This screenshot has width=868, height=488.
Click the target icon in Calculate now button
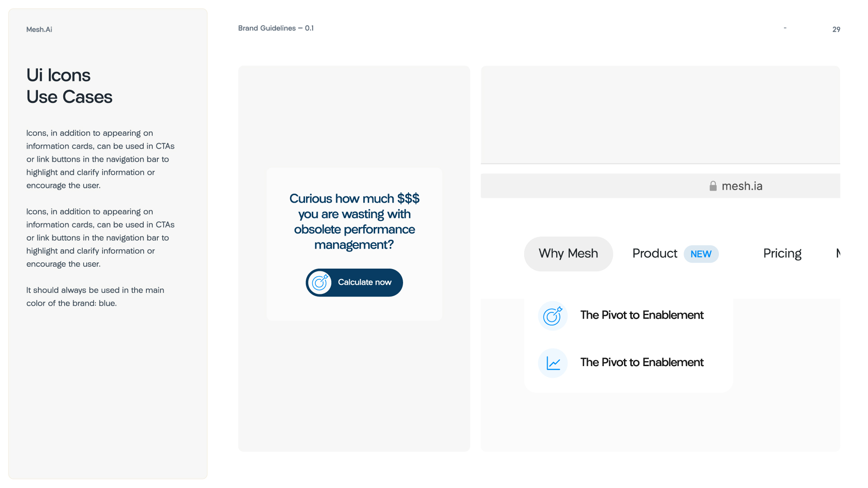coord(320,283)
